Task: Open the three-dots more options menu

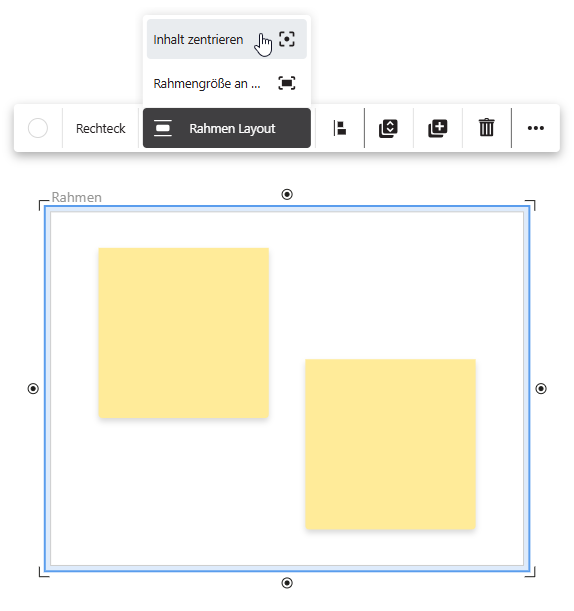Action: [x=536, y=128]
